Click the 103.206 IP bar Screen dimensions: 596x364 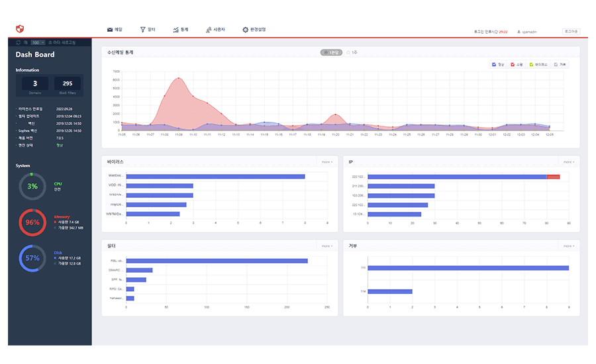pos(401,196)
